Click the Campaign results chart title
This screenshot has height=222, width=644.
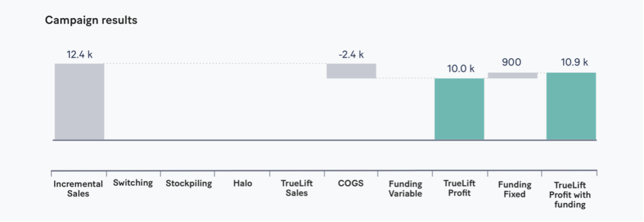coord(91,21)
